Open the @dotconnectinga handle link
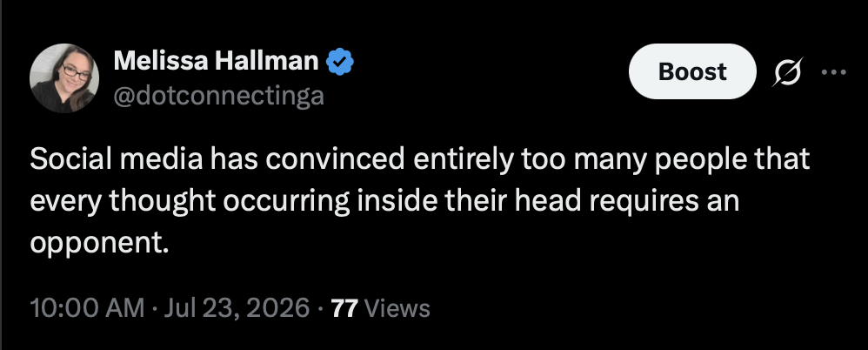This screenshot has height=350, width=868. 218,96
